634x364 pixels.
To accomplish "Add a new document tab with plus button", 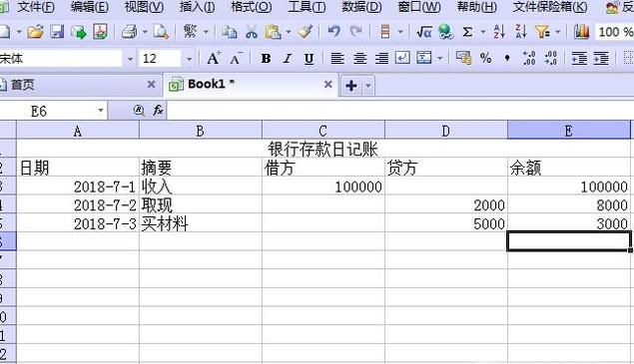I will click(x=351, y=86).
